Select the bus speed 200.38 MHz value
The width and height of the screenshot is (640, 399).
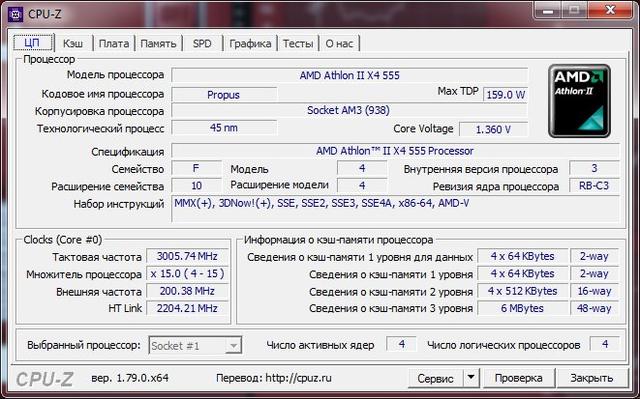pyautogui.click(x=187, y=291)
